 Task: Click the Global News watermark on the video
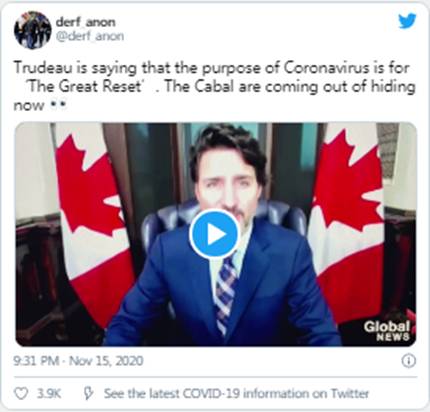(387, 331)
